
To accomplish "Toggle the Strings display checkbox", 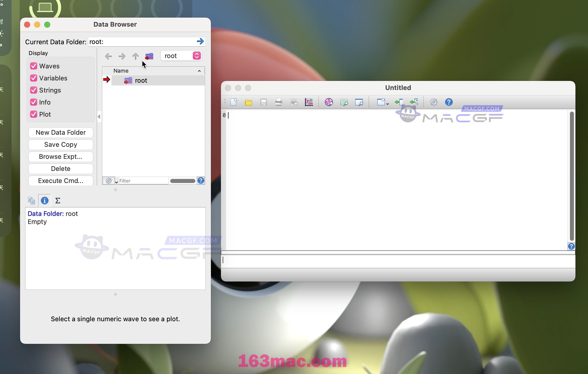I will [33, 90].
